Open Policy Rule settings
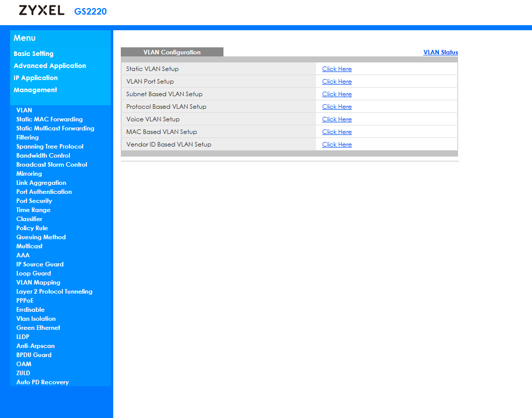 pos(32,228)
